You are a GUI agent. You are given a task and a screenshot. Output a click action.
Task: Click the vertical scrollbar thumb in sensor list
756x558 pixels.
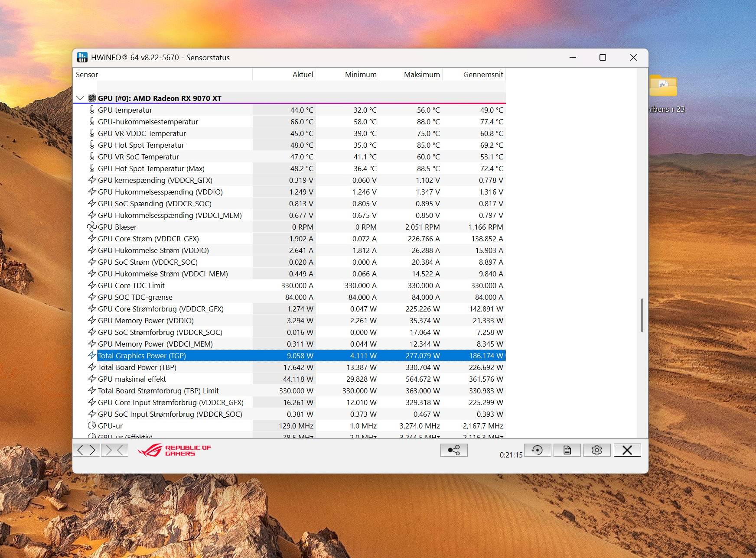642,315
